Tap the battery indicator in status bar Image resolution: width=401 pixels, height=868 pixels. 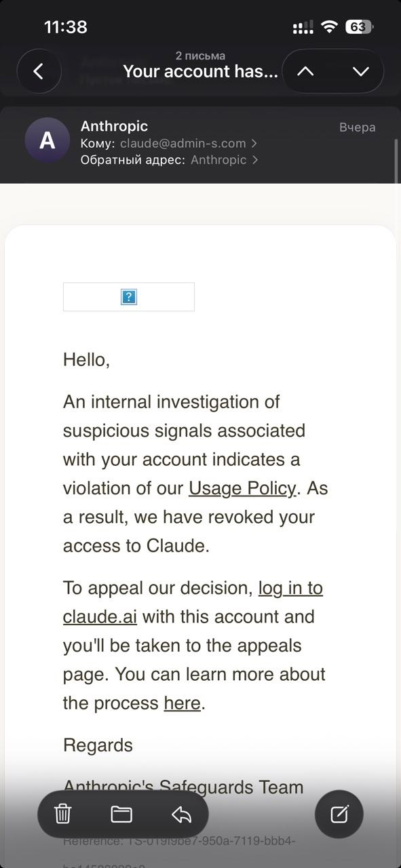360,27
